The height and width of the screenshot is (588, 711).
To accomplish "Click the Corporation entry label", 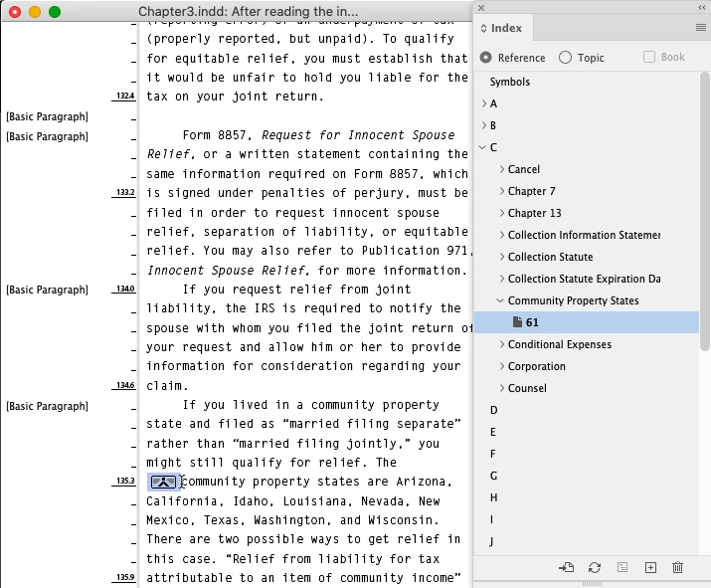I will coord(536,366).
